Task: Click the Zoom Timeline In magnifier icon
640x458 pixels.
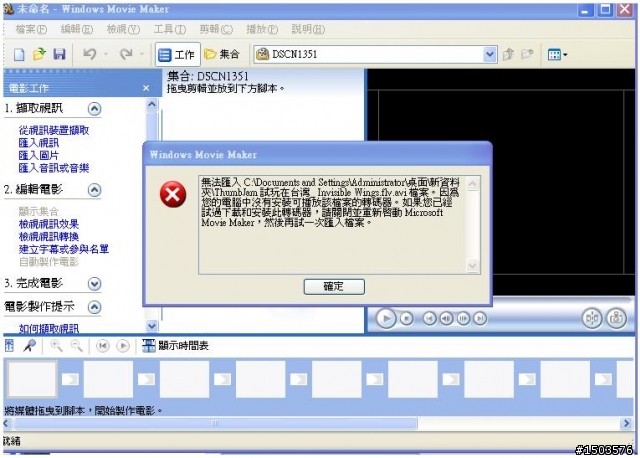Action: pos(56,346)
